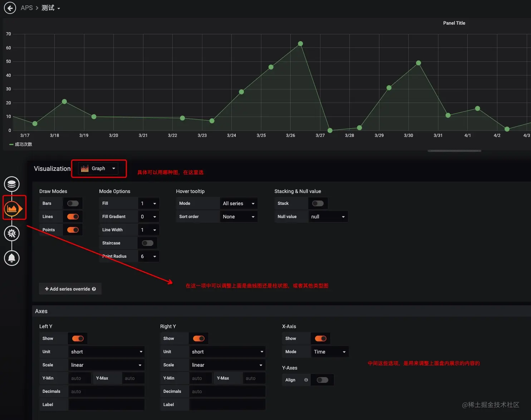The image size is (531, 420).
Task: Open the 测试 dashboard title menu
Action: (51, 8)
